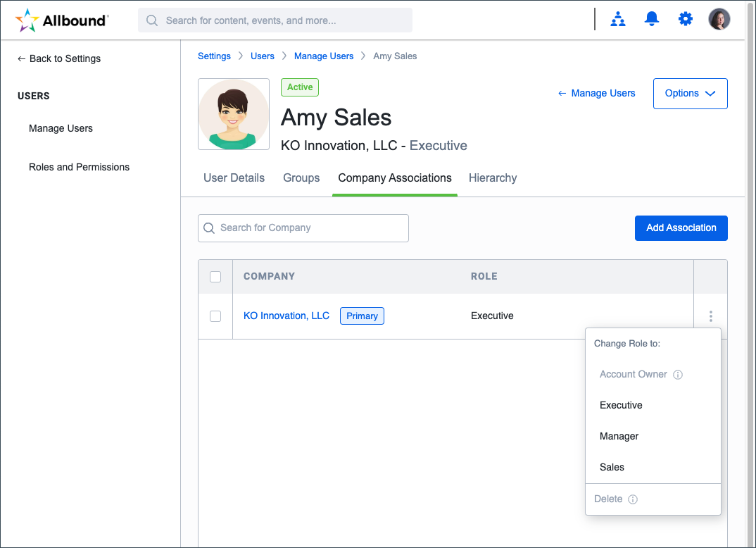The height and width of the screenshot is (548, 756).
Task: Check the KO Innovation, LLC row checkbox
Action: click(215, 316)
